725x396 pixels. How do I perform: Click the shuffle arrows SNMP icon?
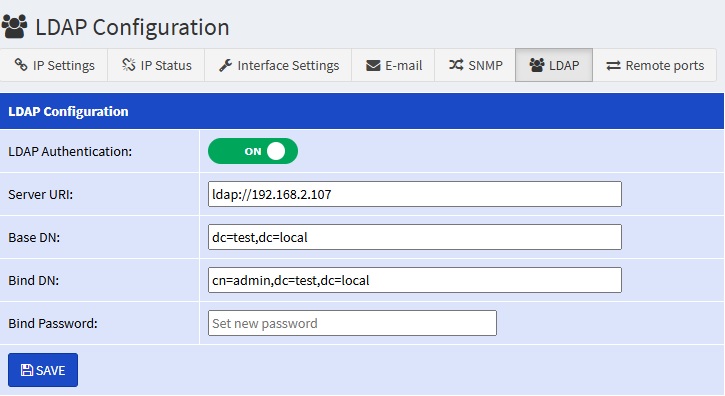456,65
